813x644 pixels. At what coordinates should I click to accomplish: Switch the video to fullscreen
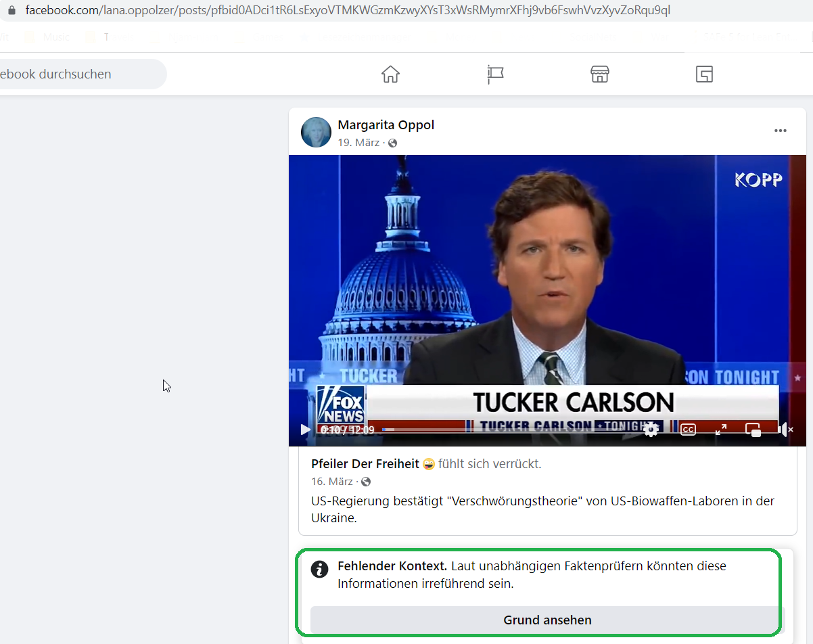click(x=721, y=429)
